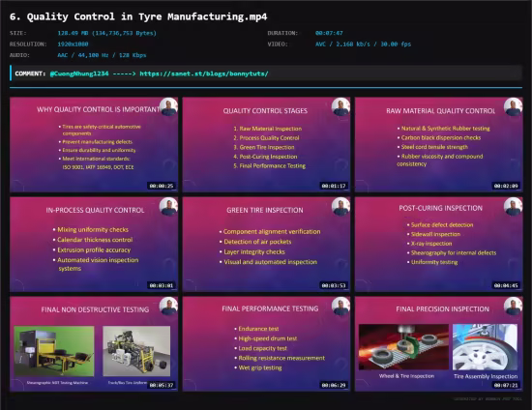Open the Final Performance Testing thumbnail

pyautogui.click(x=266, y=344)
